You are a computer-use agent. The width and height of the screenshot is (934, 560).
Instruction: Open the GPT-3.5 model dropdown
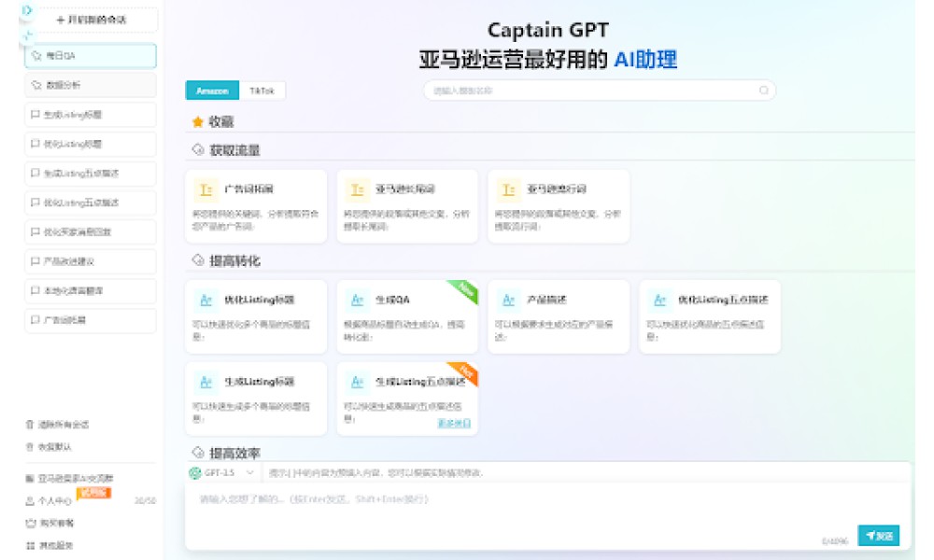coord(222,472)
